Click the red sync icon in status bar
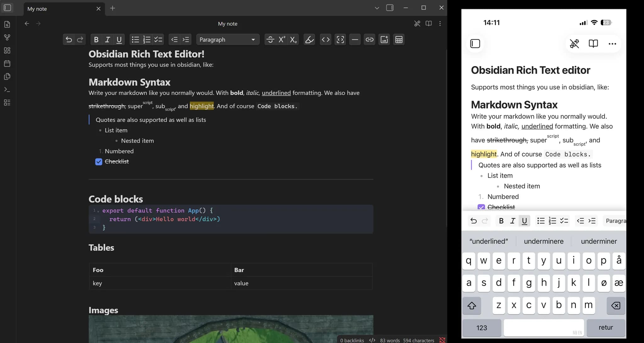 pos(442,340)
